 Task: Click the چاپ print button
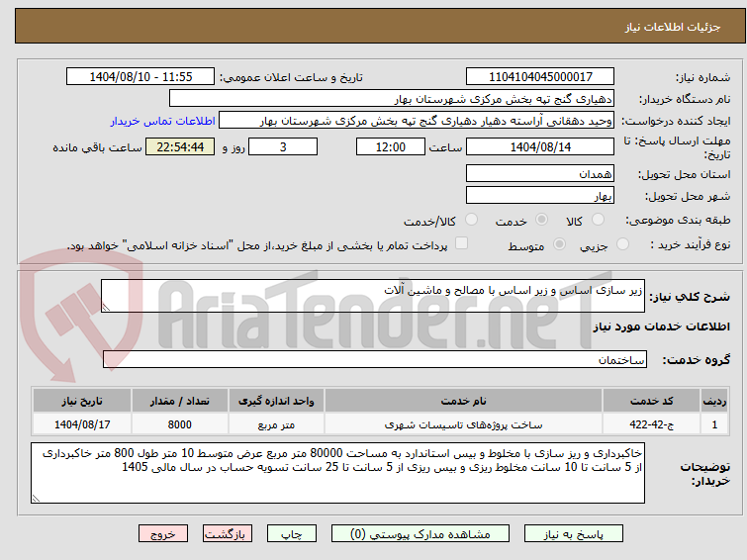click(x=292, y=534)
